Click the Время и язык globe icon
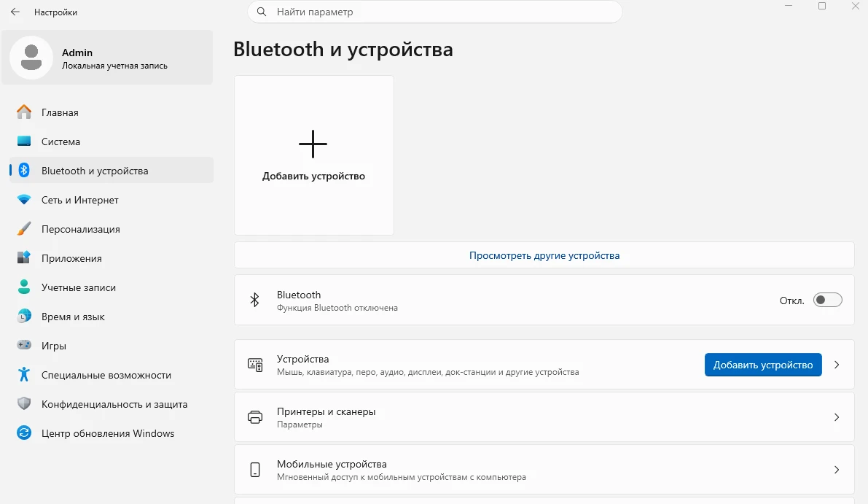The image size is (868, 504). pyautogui.click(x=24, y=317)
